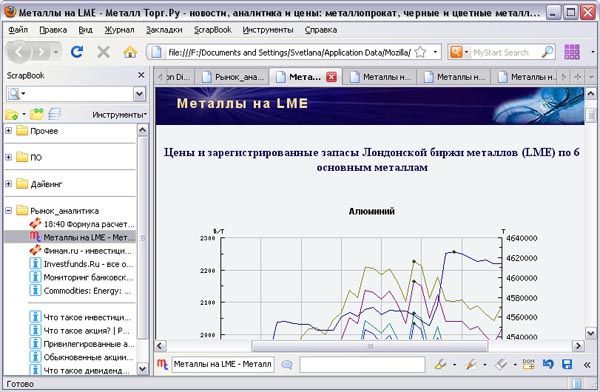Open the Файл menu
The width and height of the screenshot is (600, 392).
click(x=18, y=30)
